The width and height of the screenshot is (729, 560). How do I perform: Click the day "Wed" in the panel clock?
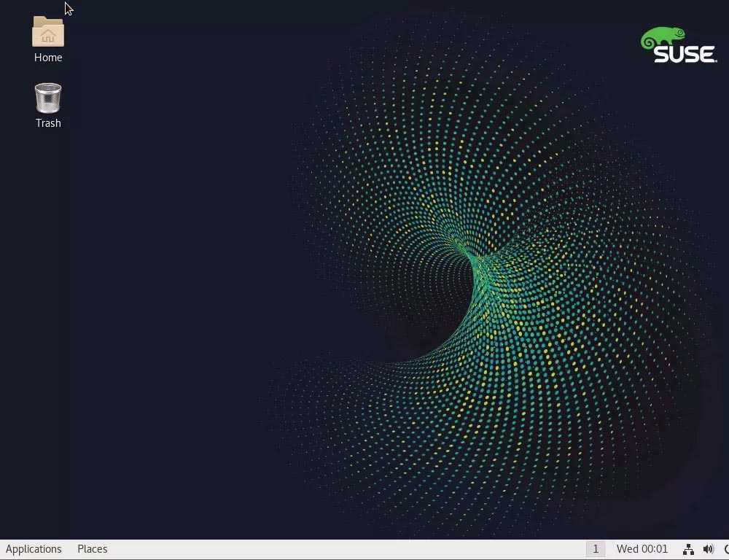click(x=627, y=549)
